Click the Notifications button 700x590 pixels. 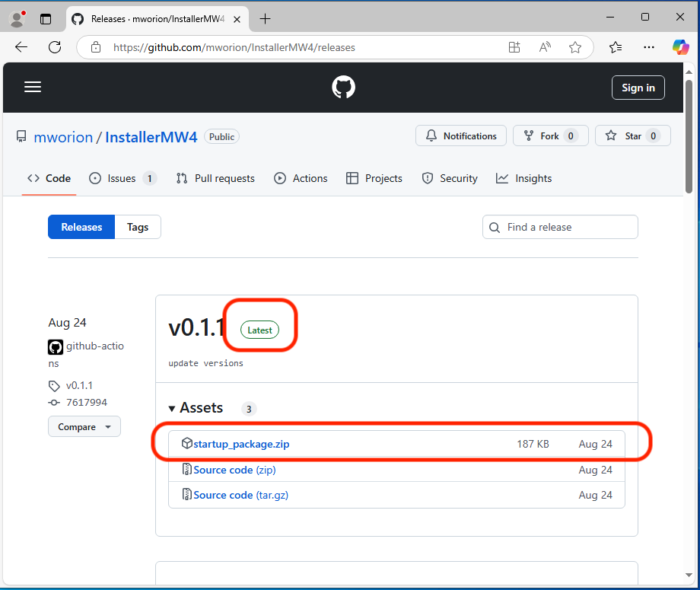tap(461, 136)
